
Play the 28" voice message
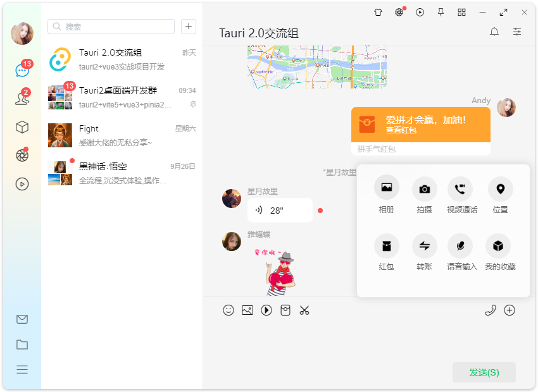[279, 211]
